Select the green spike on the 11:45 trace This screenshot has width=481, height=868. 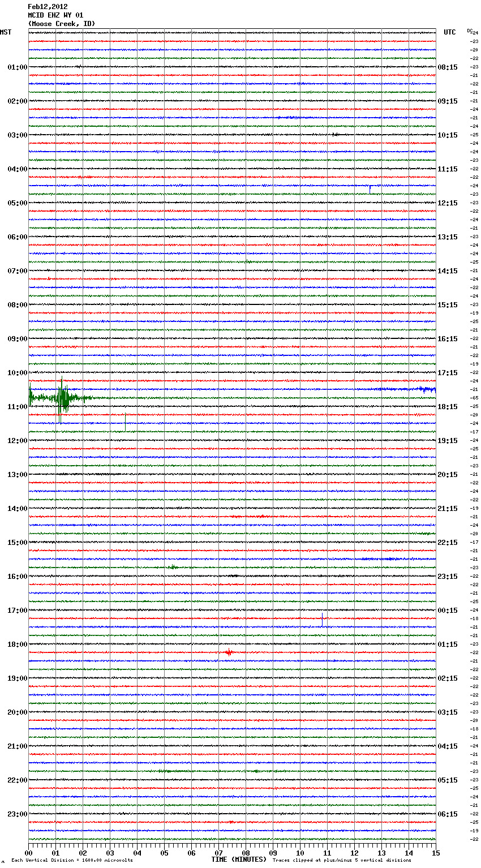[125, 423]
